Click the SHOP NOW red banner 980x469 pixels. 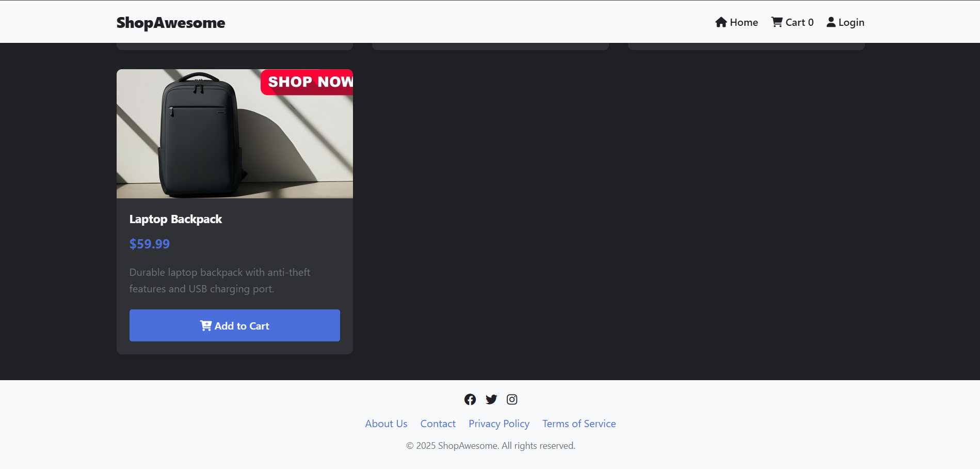coord(307,82)
